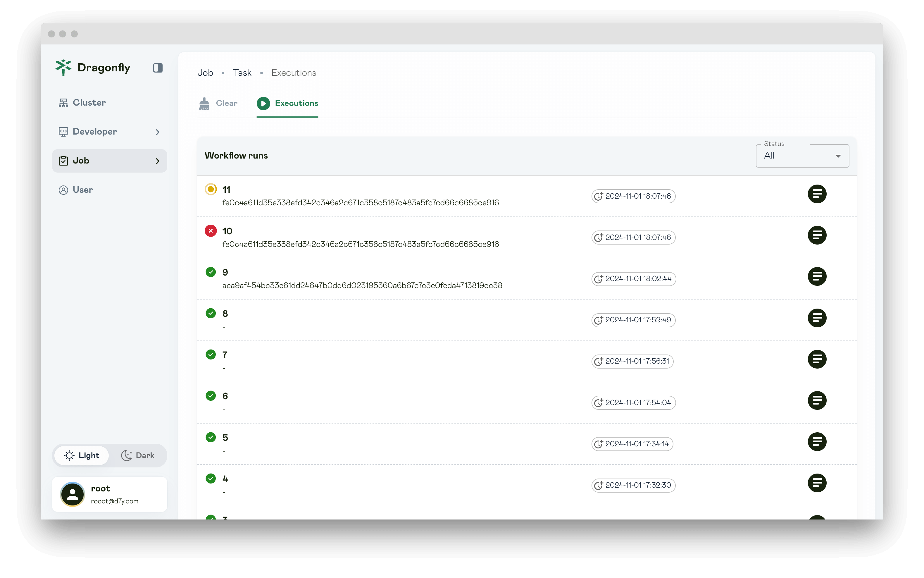Open details button for run 4
The image size is (924, 578).
(x=817, y=483)
